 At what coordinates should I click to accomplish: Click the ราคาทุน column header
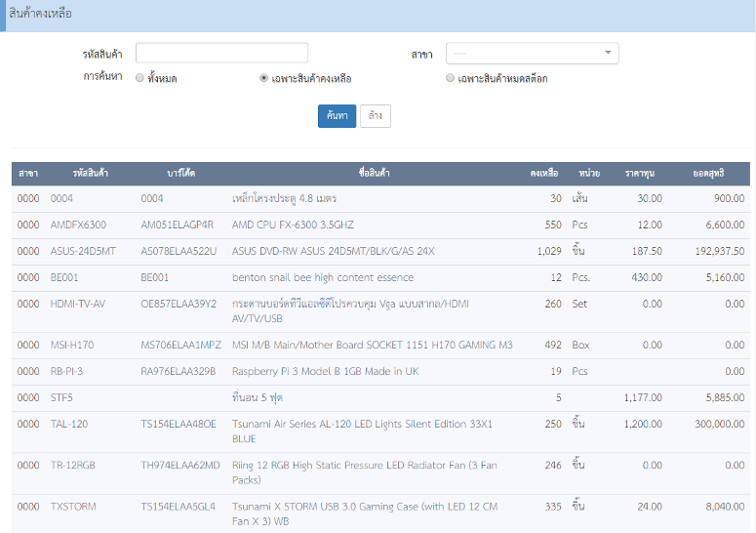[x=639, y=173]
